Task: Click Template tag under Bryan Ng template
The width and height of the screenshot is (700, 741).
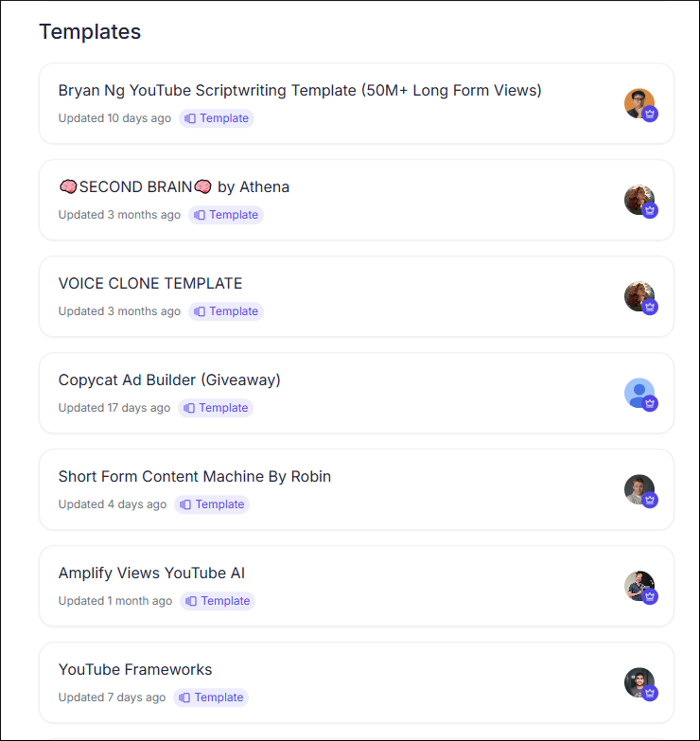Action: click(217, 118)
